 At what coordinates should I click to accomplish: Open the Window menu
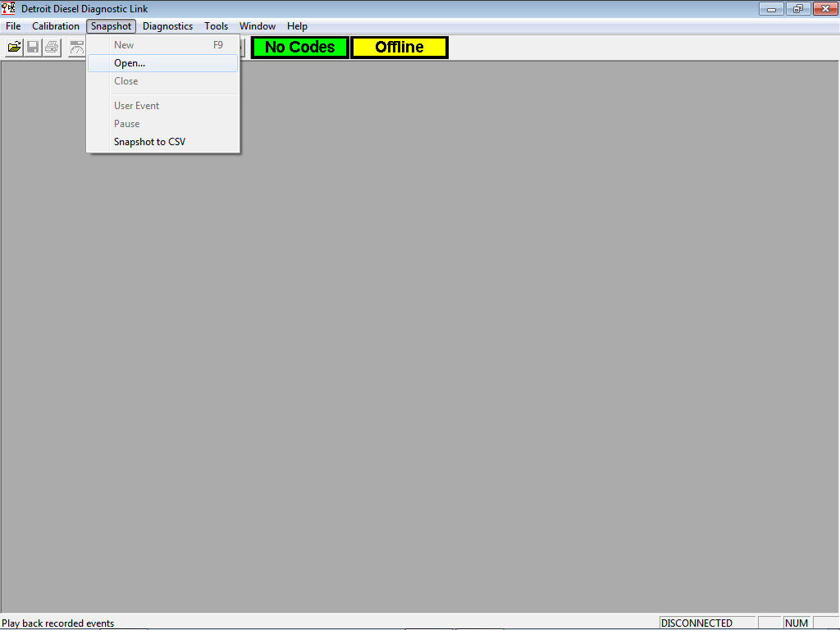tap(257, 25)
